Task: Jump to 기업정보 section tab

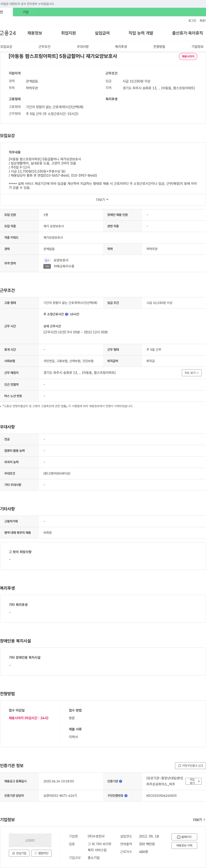Action: (198, 47)
